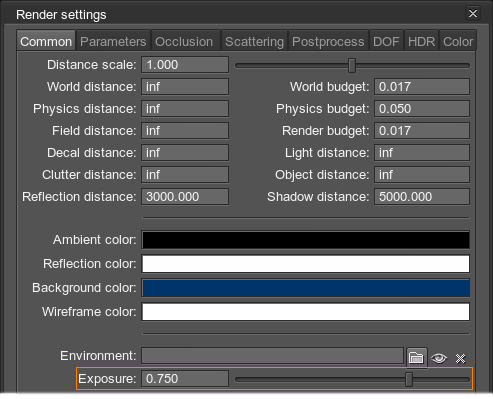Open the DOF tab
The image size is (493, 399).
386,42
